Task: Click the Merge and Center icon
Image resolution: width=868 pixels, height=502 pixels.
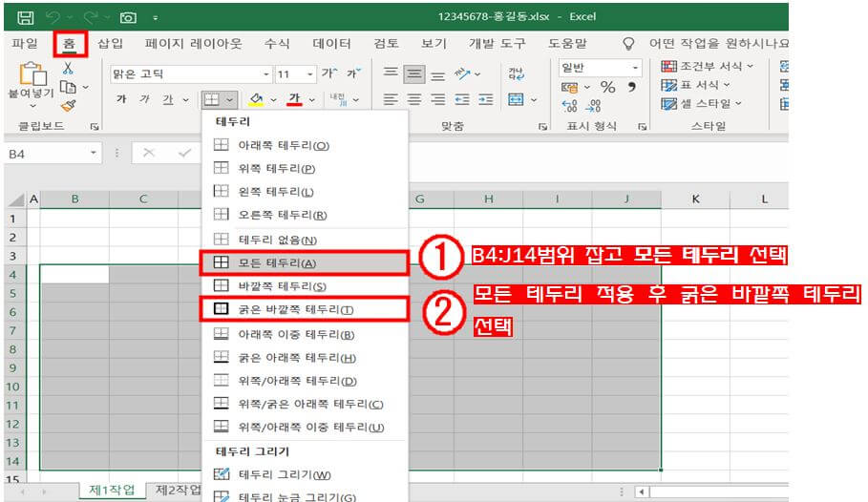Action: [516, 99]
